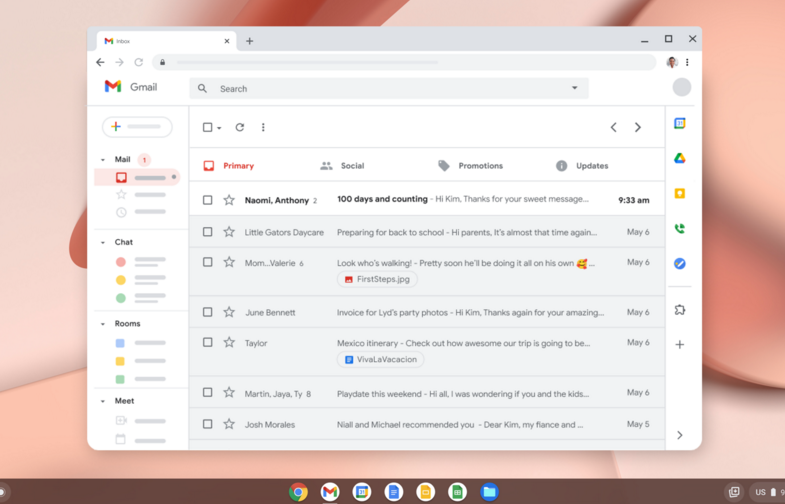This screenshot has width=785, height=504.
Task: Click browser back arrow
Action: click(100, 62)
